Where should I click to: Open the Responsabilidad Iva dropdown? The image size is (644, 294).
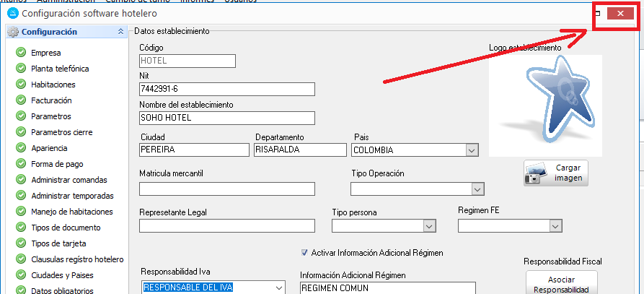pyautogui.click(x=279, y=287)
